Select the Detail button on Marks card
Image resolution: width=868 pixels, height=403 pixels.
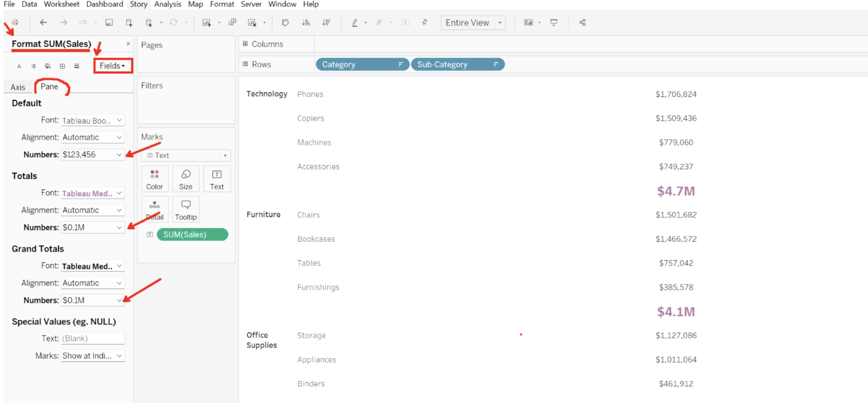154,209
